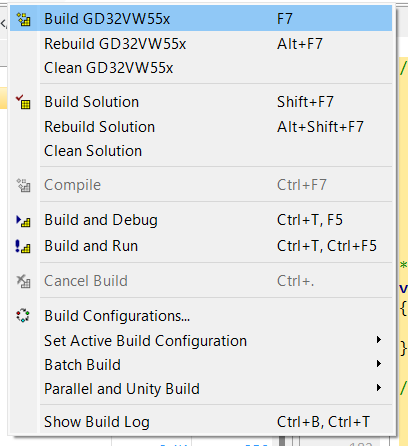Select Rebuild Solution menu item
Viewport: 408px width, 446px height.
click(201, 127)
